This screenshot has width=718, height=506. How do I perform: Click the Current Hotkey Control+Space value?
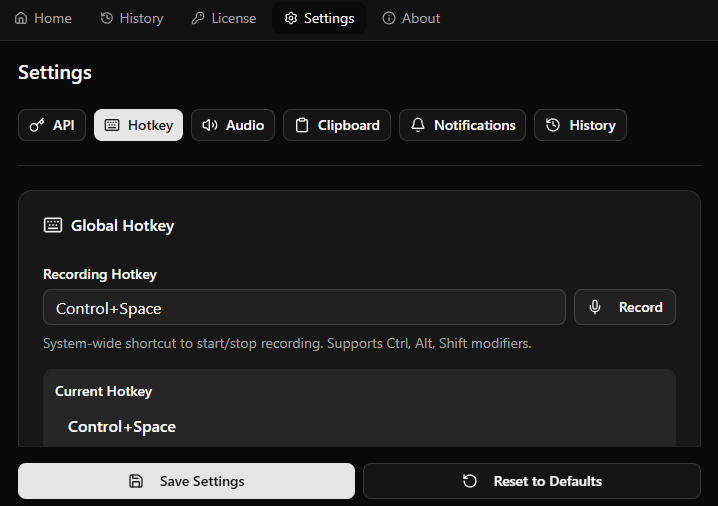pos(122,427)
